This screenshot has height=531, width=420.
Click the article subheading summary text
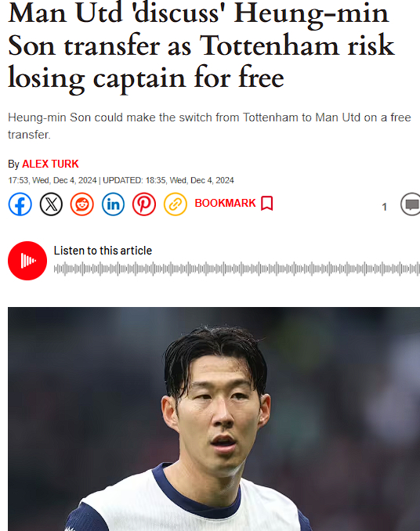coord(209,126)
